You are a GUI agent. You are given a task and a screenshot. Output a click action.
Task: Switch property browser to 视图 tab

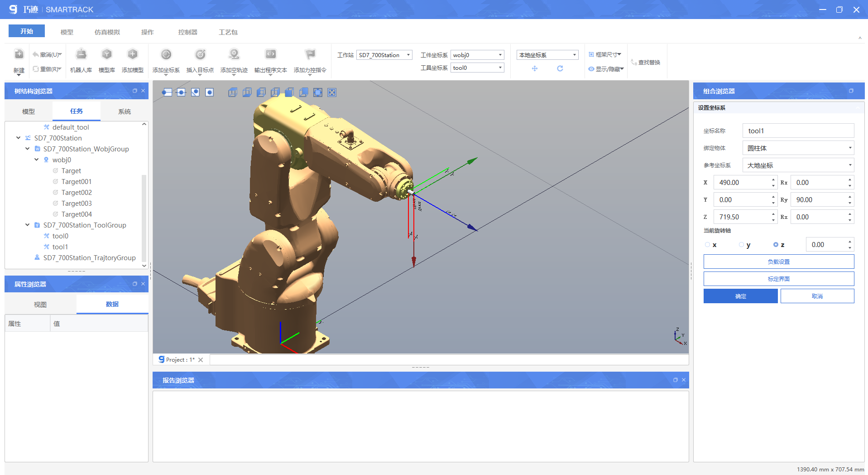[x=40, y=305]
